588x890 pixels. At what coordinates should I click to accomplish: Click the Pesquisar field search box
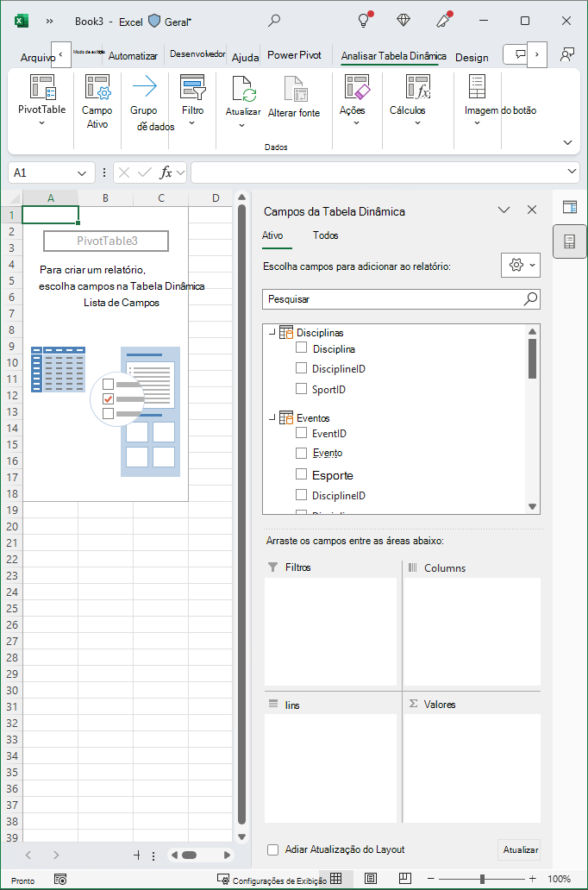tap(401, 299)
